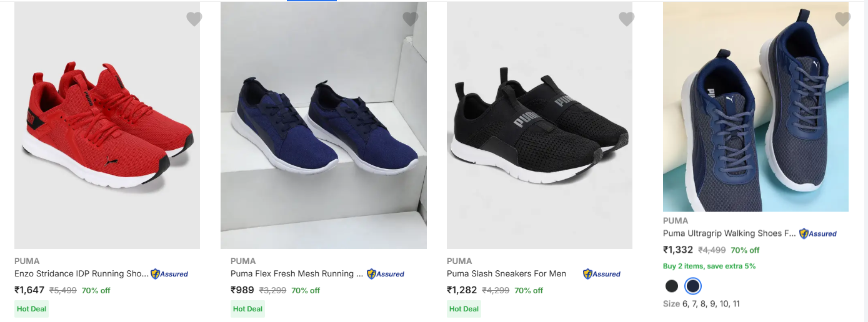Open Puma Ultragrip Walking Shoes title link
The width and height of the screenshot is (868, 322).
[x=730, y=234]
